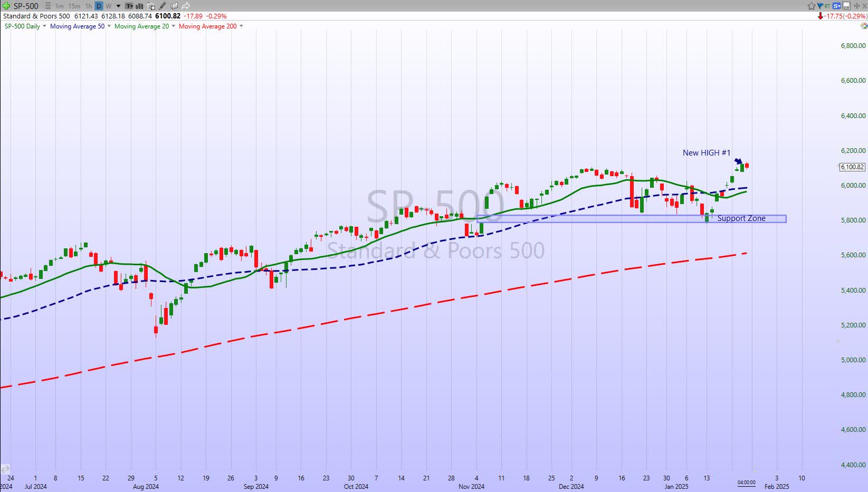Click the low price 6088.74
The image size is (868, 492).
(140, 16)
